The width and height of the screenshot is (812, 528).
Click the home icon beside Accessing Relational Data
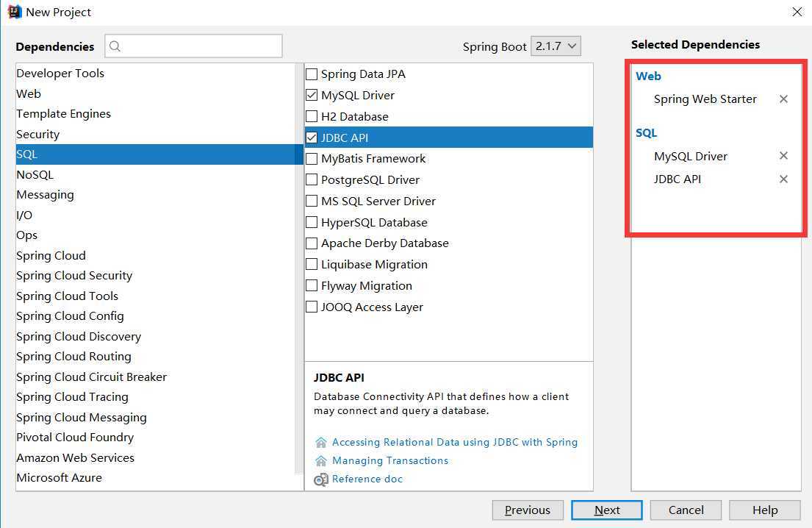[321, 443]
